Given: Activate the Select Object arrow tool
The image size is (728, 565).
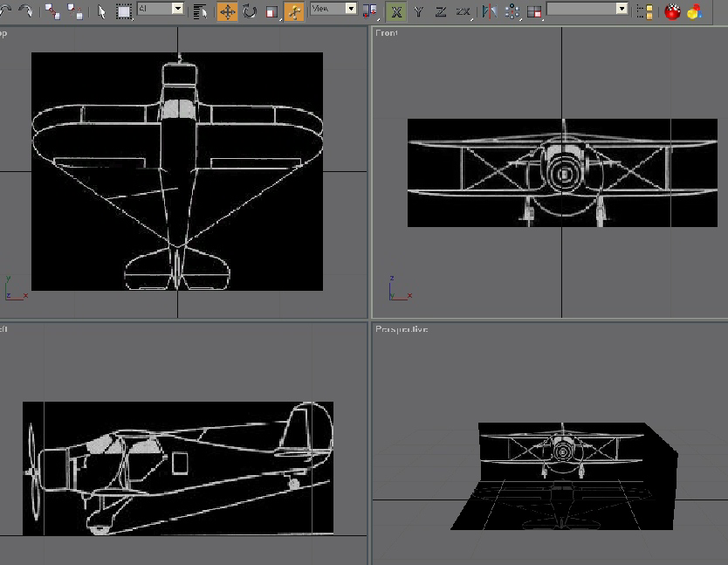Looking at the screenshot, I should click(x=101, y=11).
